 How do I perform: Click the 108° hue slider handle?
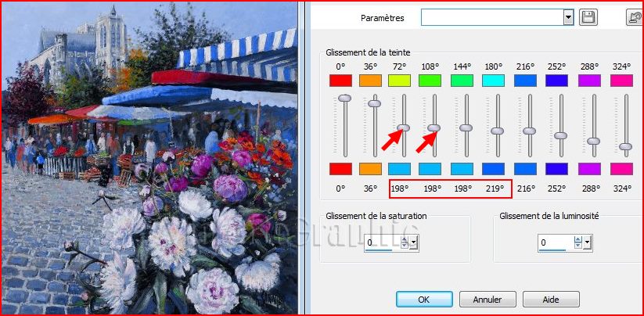tap(434, 127)
